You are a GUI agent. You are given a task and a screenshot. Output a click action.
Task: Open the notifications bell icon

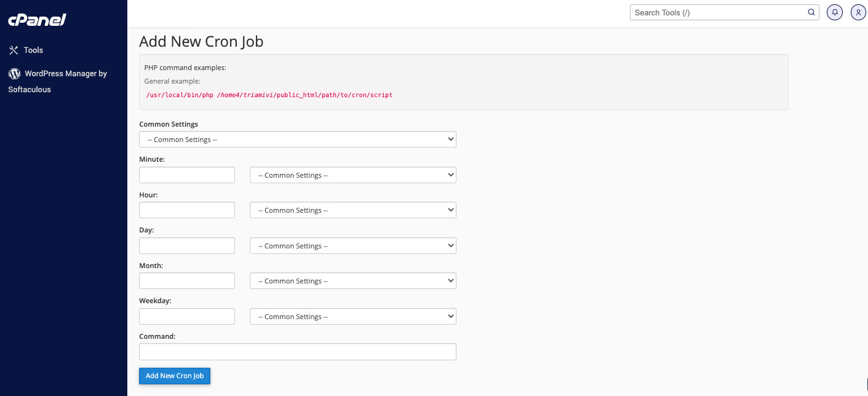click(x=835, y=12)
